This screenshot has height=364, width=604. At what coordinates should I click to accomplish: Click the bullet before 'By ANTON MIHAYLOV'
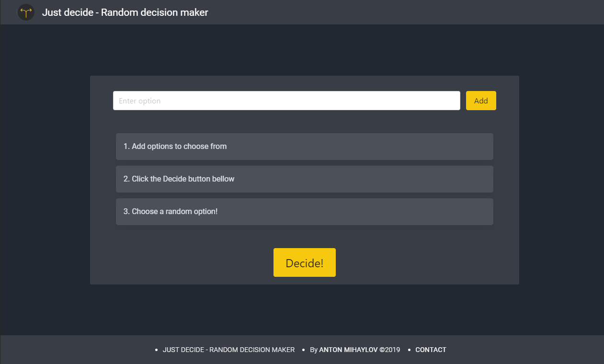pyautogui.click(x=303, y=350)
